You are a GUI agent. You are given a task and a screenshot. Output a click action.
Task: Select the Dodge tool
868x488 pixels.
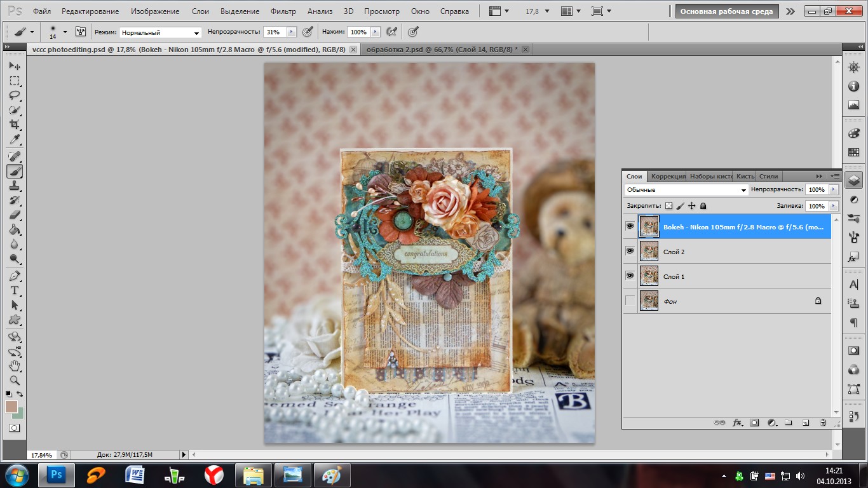click(x=15, y=259)
